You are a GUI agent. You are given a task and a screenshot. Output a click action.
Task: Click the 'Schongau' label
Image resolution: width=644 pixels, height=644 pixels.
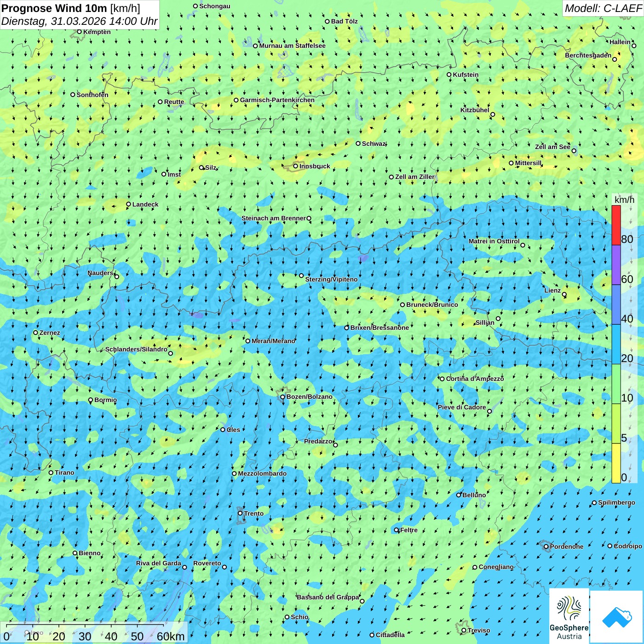tap(215, 6)
